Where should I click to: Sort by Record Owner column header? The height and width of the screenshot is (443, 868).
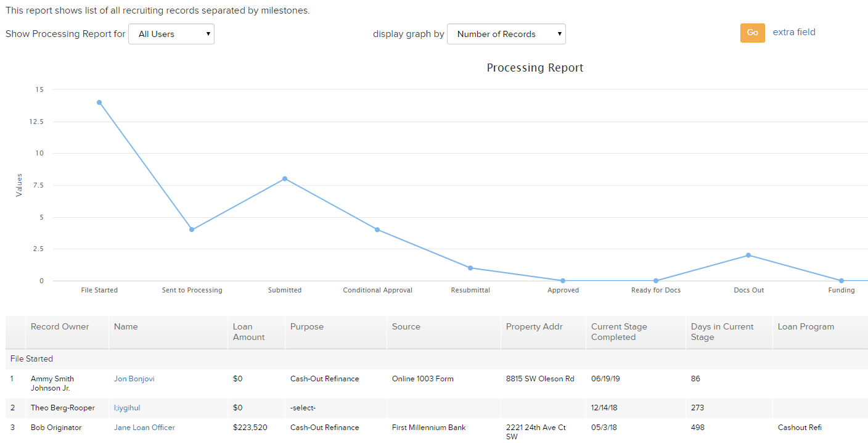pos(60,326)
